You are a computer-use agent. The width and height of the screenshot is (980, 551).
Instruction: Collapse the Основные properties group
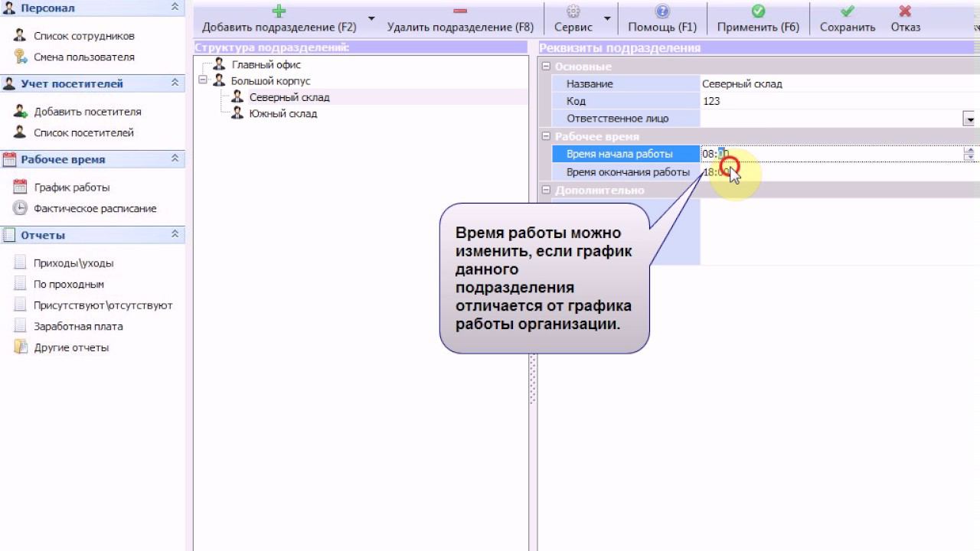click(546, 67)
